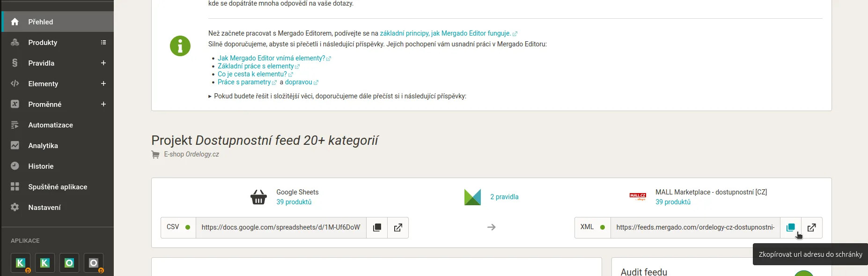
Task: Open link Jak Mergado Editor vnímá elementy?
Action: coord(271,58)
